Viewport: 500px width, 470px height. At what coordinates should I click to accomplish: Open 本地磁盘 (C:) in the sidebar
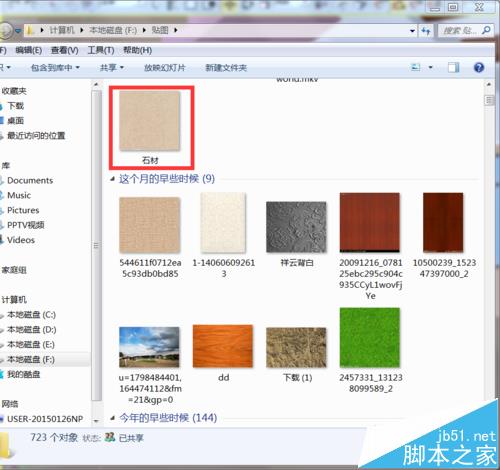(x=31, y=314)
